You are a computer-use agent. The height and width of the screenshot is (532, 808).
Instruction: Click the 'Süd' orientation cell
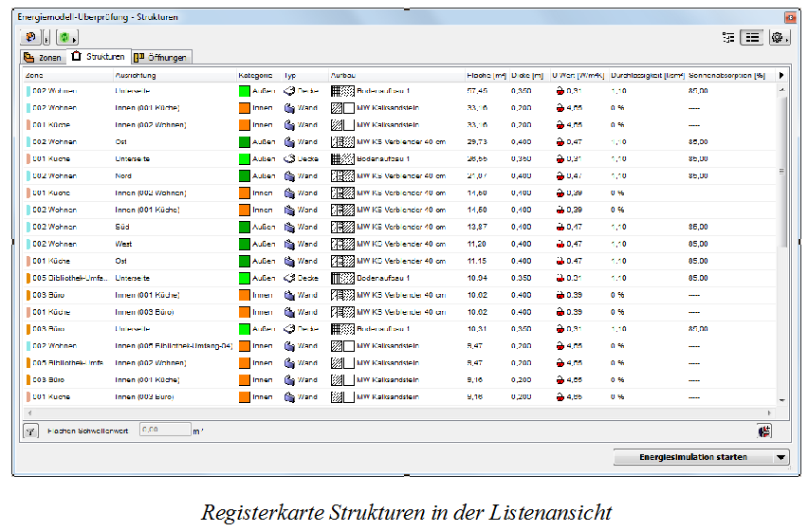point(122,228)
